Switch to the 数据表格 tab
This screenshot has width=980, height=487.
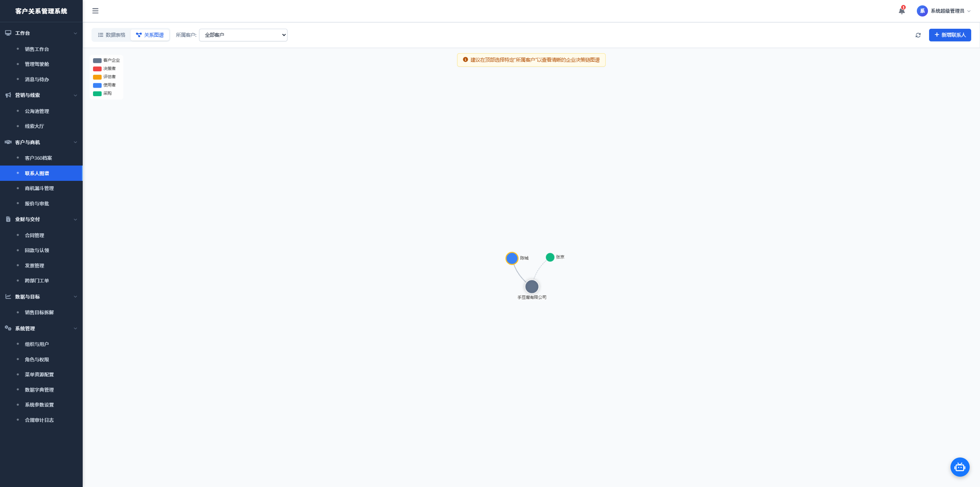pos(111,35)
